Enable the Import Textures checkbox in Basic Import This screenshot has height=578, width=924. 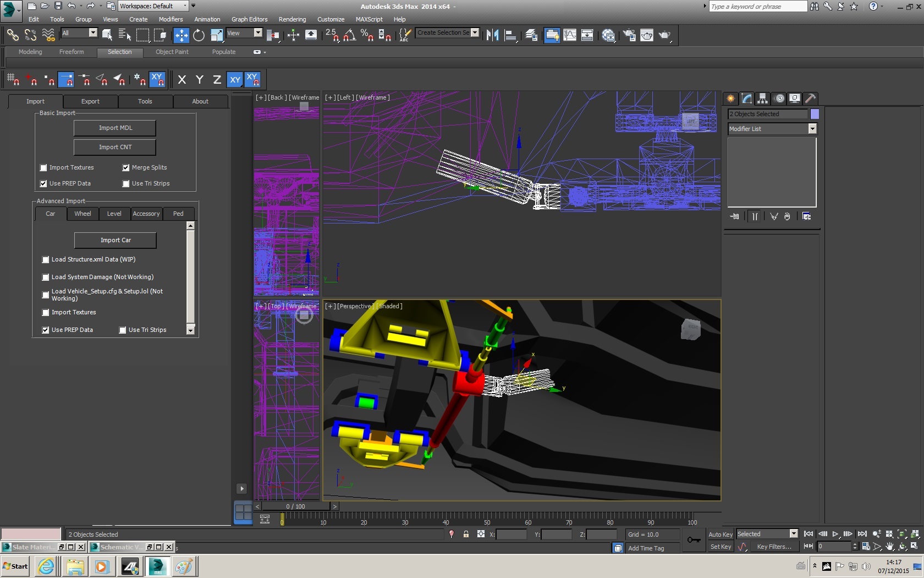tap(43, 168)
